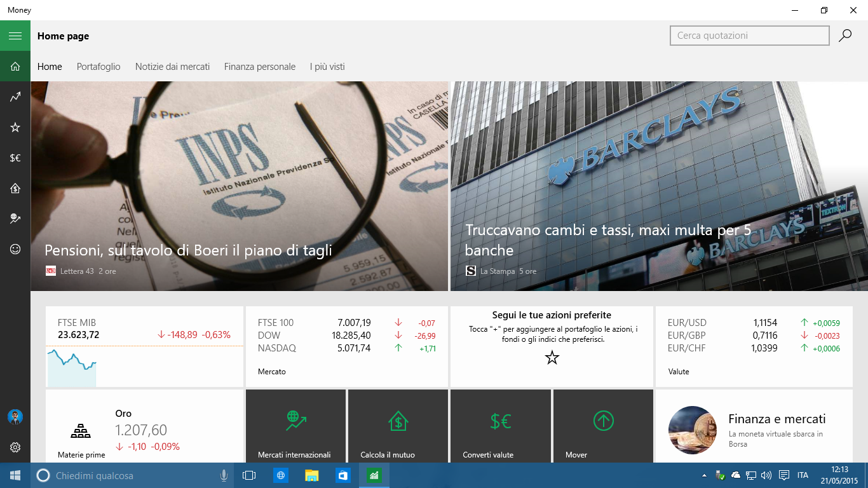The image size is (868, 488).
Task: Click the Cerca quotazioni search field
Action: pyautogui.click(x=750, y=36)
